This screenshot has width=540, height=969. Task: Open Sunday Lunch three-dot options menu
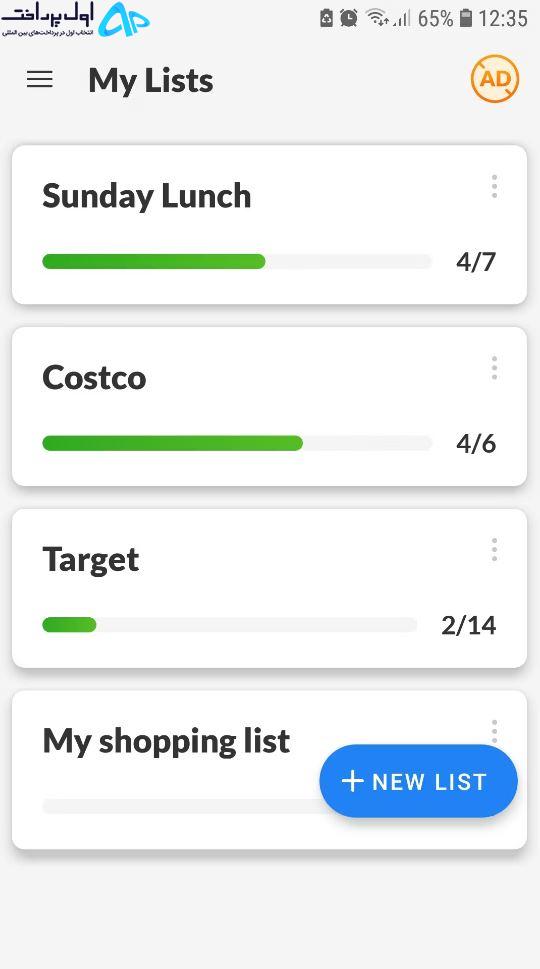pyautogui.click(x=494, y=187)
